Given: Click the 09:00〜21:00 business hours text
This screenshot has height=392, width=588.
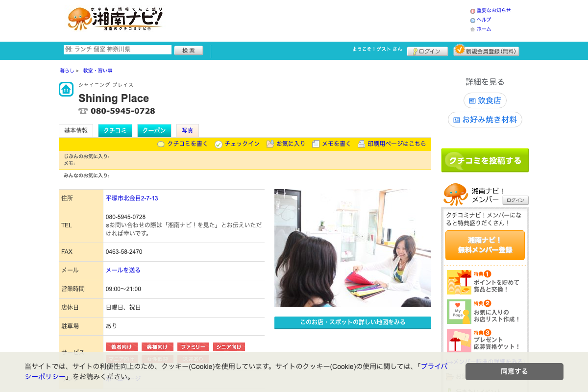Looking at the screenshot, I should (x=123, y=289).
